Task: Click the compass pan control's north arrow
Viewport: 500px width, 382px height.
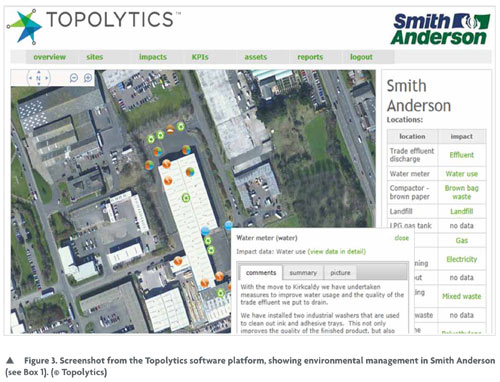Action: coord(39,72)
